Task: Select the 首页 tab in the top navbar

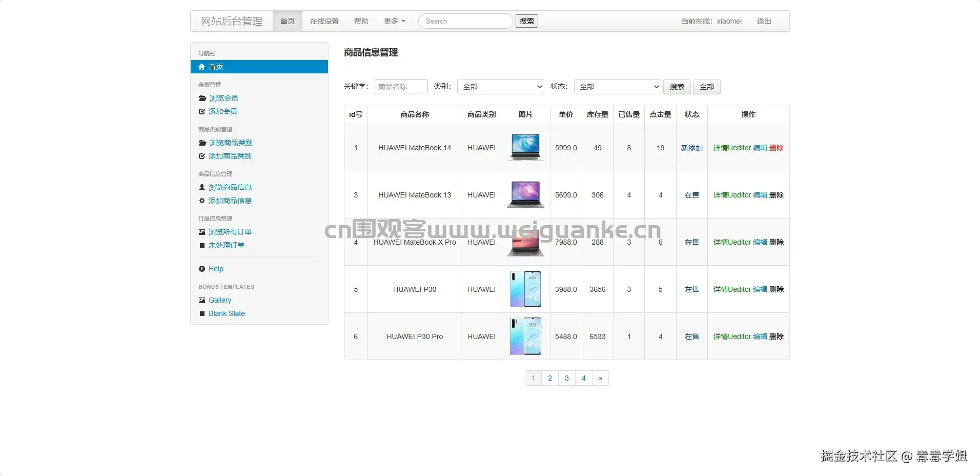Action: [288, 21]
